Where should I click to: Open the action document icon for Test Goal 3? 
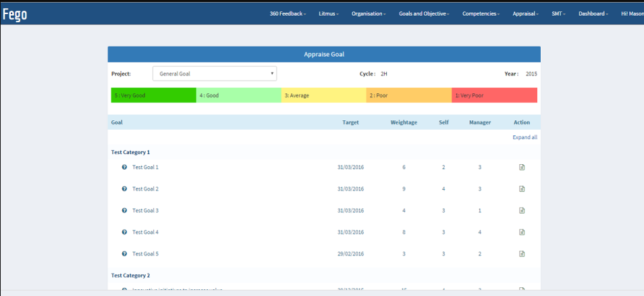tap(521, 210)
